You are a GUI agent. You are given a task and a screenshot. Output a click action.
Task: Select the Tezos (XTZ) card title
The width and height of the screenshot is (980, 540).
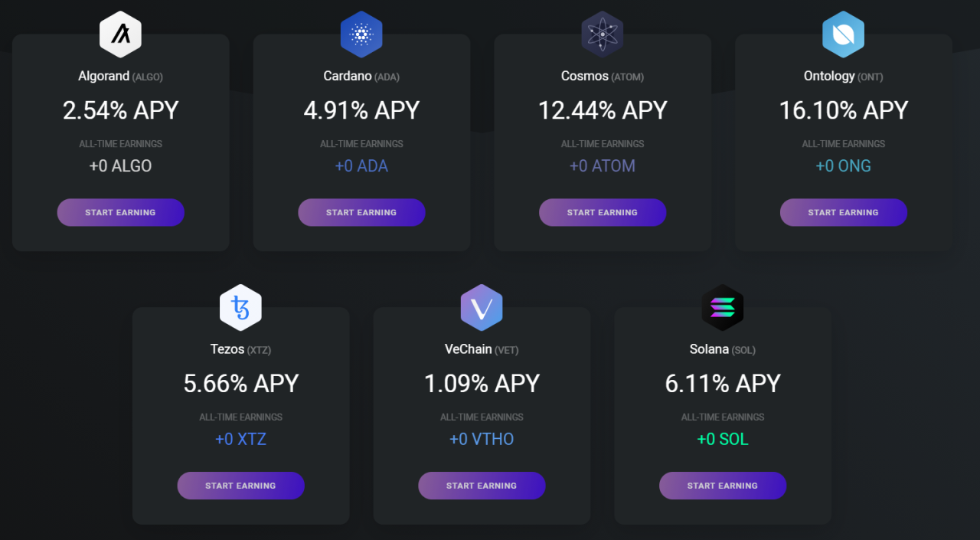[x=240, y=349]
